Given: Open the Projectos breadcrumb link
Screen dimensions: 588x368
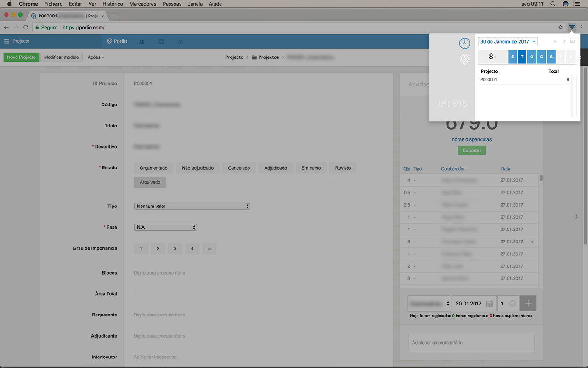Looking at the screenshot, I should point(269,57).
